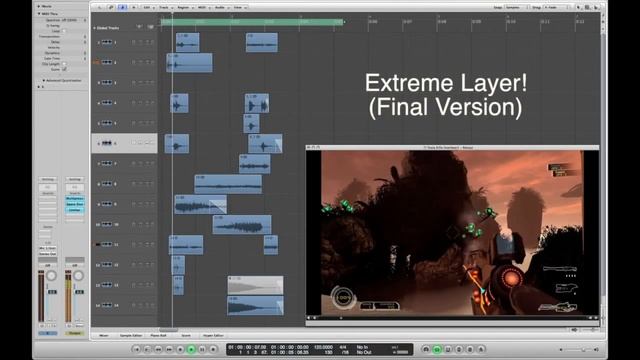Expand Advanced Quantization section

tap(44, 80)
